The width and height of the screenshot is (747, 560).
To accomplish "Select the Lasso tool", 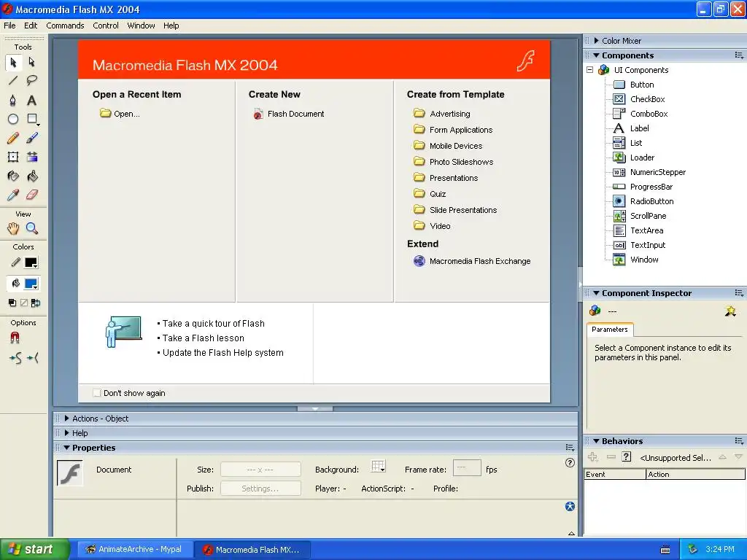I will click(x=32, y=80).
